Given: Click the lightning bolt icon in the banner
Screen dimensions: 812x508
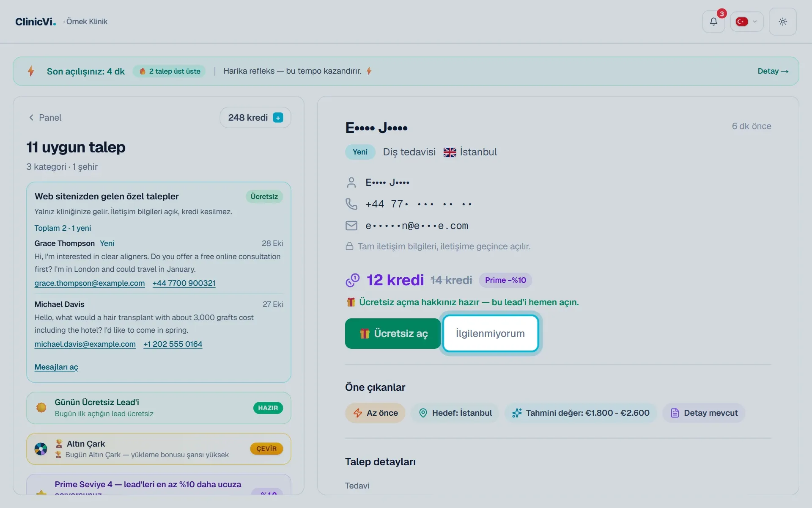Looking at the screenshot, I should point(31,71).
